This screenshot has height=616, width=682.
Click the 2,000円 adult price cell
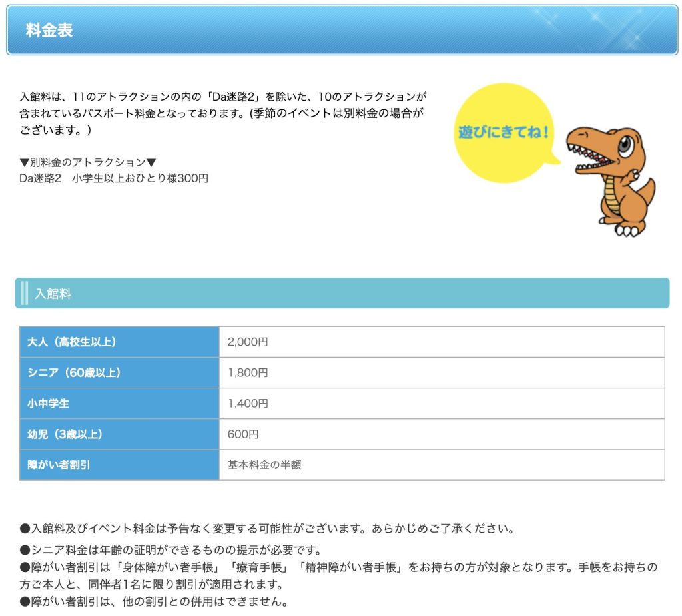248,342
